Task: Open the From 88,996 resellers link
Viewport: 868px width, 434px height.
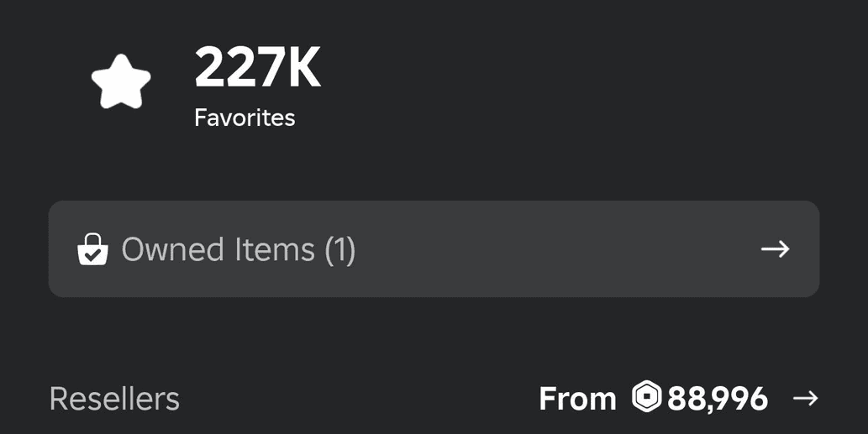Action: point(679,398)
